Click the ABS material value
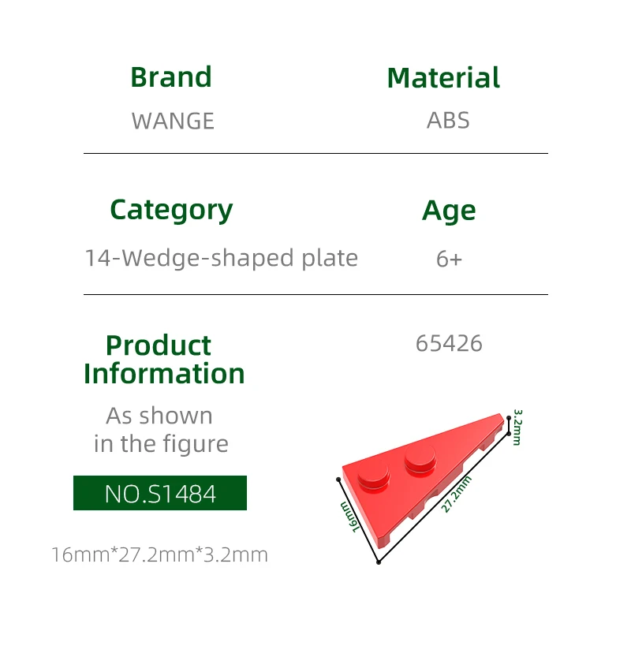Screen dimensions: 631x672 pyautogui.click(x=448, y=121)
